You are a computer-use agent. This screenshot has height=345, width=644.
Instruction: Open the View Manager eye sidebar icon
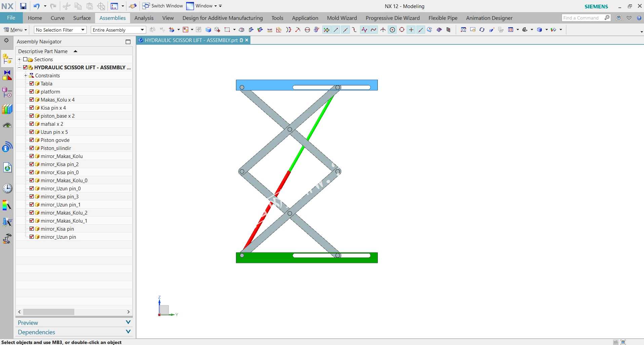click(x=7, y=125)
